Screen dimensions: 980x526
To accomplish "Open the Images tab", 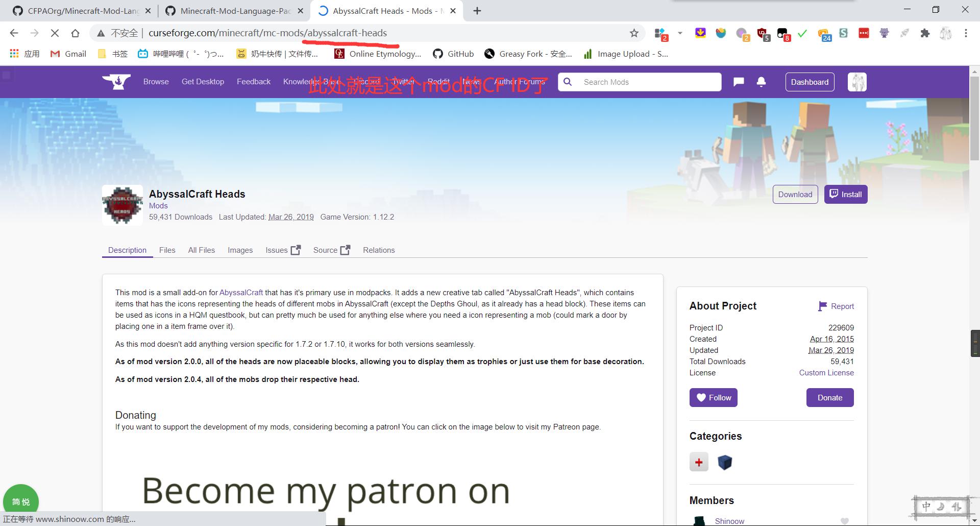I will pyautogui.click(x=240, y=250).
